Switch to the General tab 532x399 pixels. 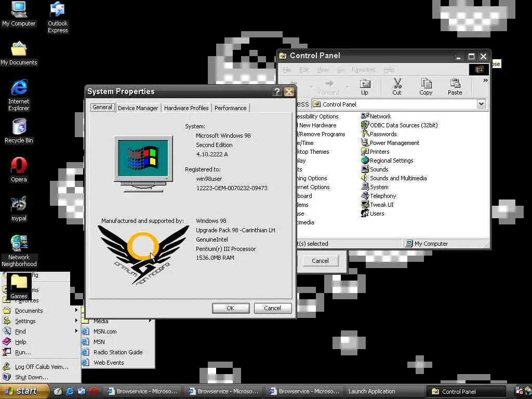click(102, 107)
